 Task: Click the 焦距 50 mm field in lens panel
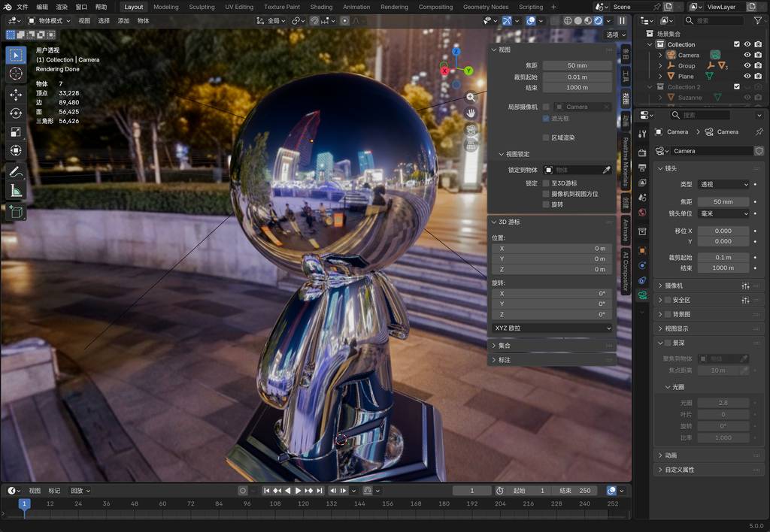tap(723, 201)
